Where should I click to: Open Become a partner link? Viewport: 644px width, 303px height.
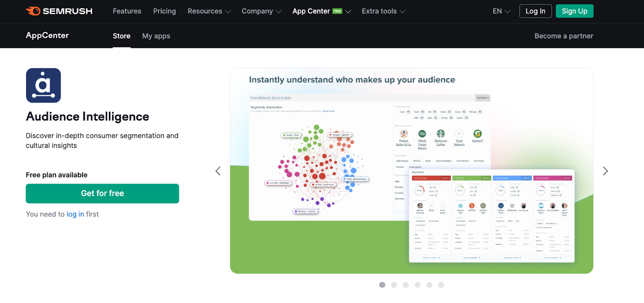[564, 36]
